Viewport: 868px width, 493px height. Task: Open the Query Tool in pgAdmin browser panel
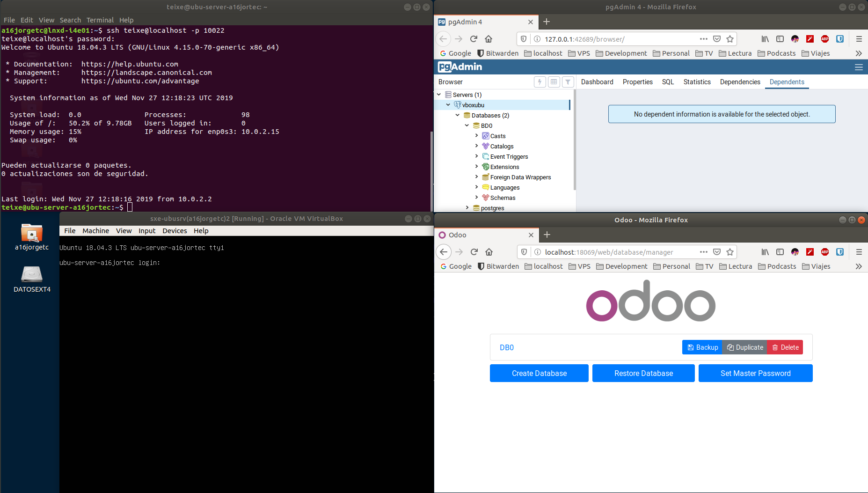pyautogui.click(x=540, y=81)
